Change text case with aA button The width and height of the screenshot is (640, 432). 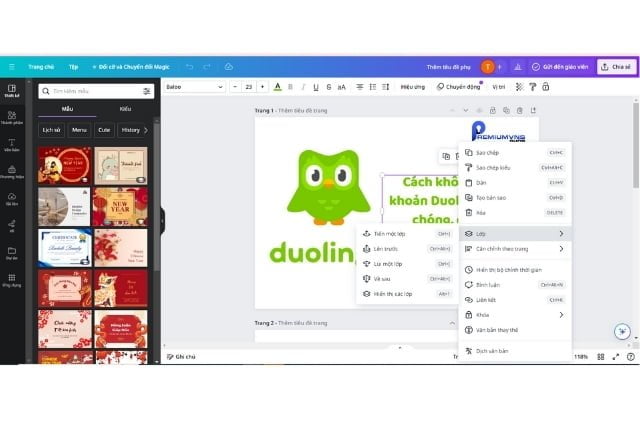click(342, 87)
